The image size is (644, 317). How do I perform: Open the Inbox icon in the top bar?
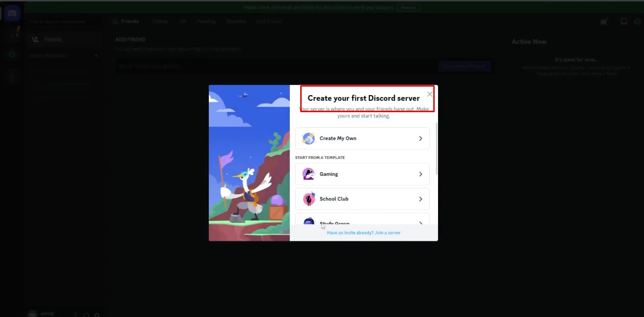[x=624, y=21]
